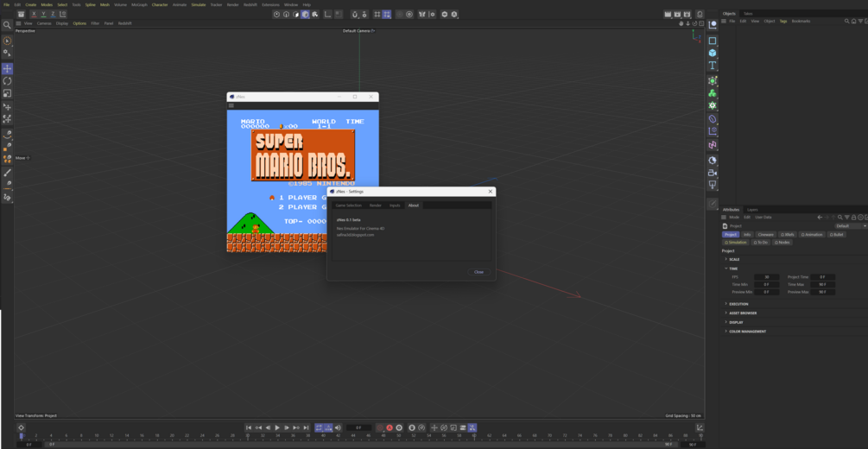
Task: Select the Rotate tool in left toolbar
Action: pos(7,81)
